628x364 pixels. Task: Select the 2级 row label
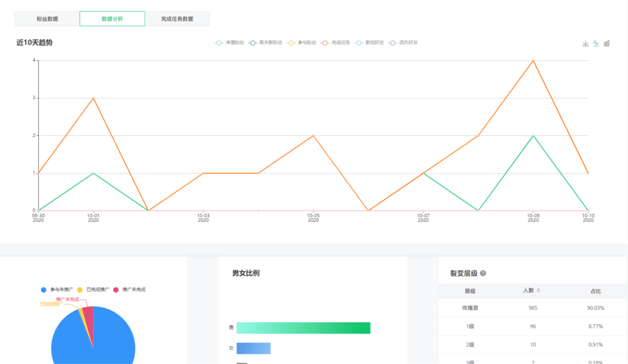pos(470,345)
